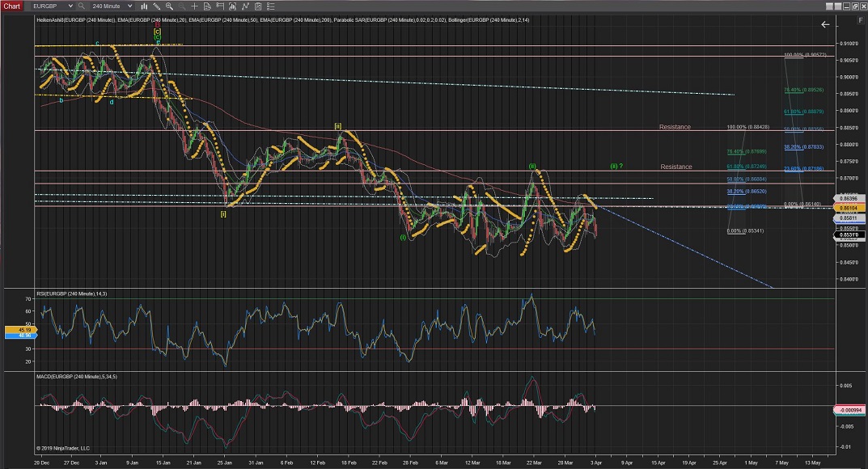Click the instrument search magnifier icon
Viewport: 868px width, 469px height.
pos(82,6)
